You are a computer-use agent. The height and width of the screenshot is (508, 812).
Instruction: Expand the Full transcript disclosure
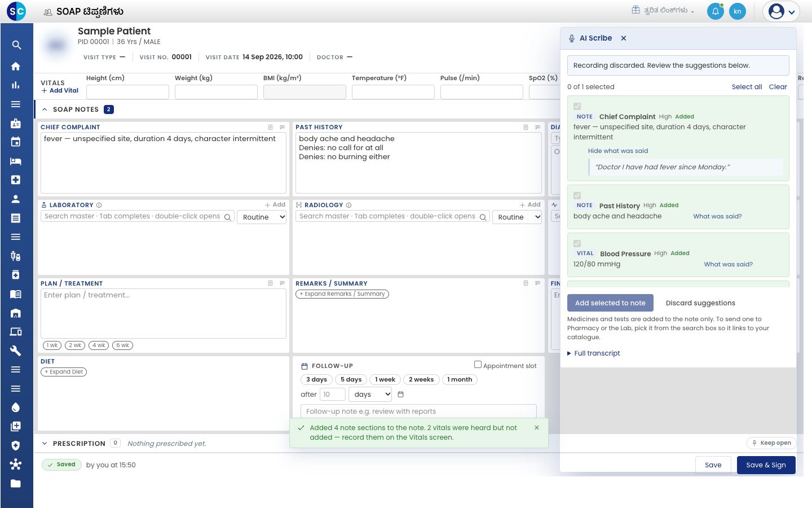coord(594,353)
